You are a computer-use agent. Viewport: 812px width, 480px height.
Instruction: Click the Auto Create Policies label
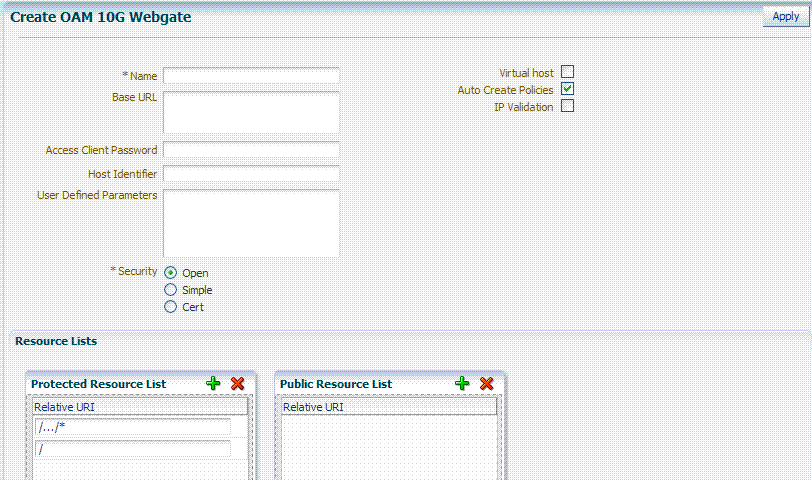pyautogui.click(x=505, y=90)
